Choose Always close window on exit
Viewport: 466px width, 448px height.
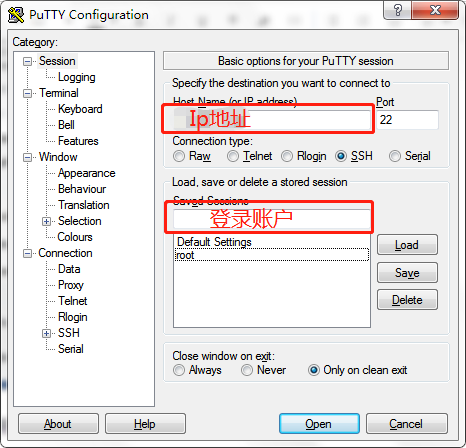click(x=197, y=370)
